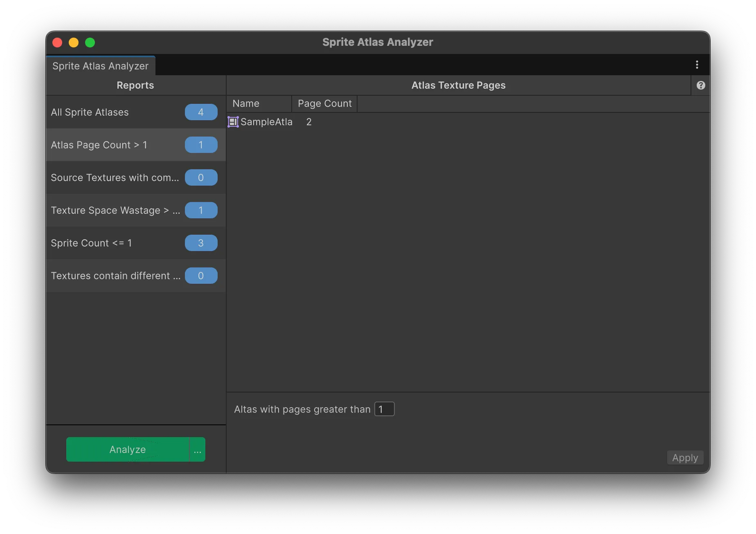This screenshot has width=756, height=534.
Task: Click the pages greater than input field
Action: pyautogui.click(x=385, y=409)
